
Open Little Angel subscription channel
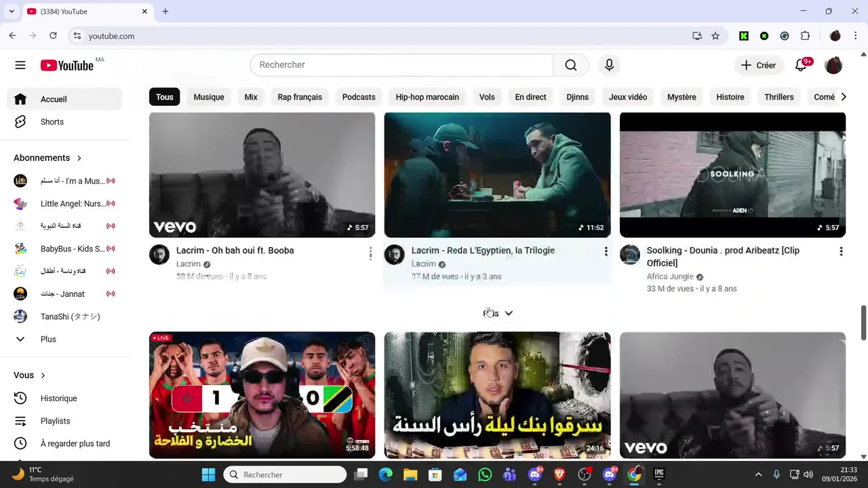click(64, 203)
